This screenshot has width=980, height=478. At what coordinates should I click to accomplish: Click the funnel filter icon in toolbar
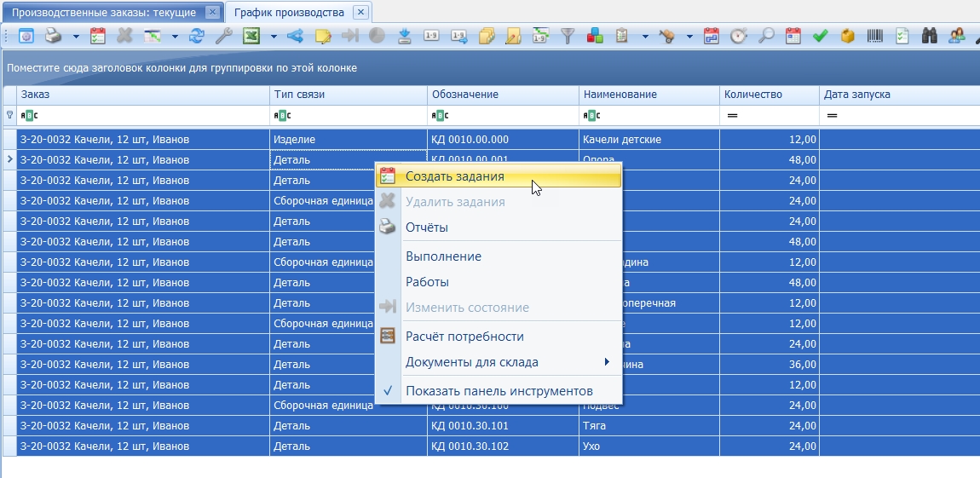point(567,37)
